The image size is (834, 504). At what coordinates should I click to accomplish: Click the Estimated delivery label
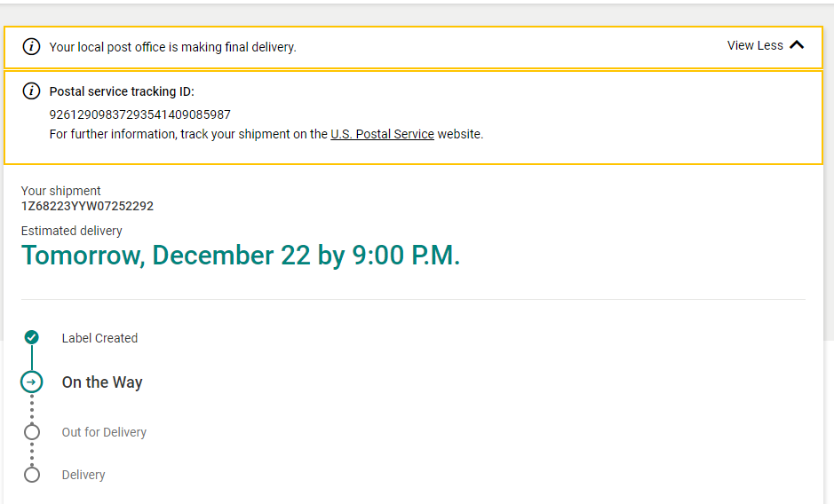click(72, 231)
